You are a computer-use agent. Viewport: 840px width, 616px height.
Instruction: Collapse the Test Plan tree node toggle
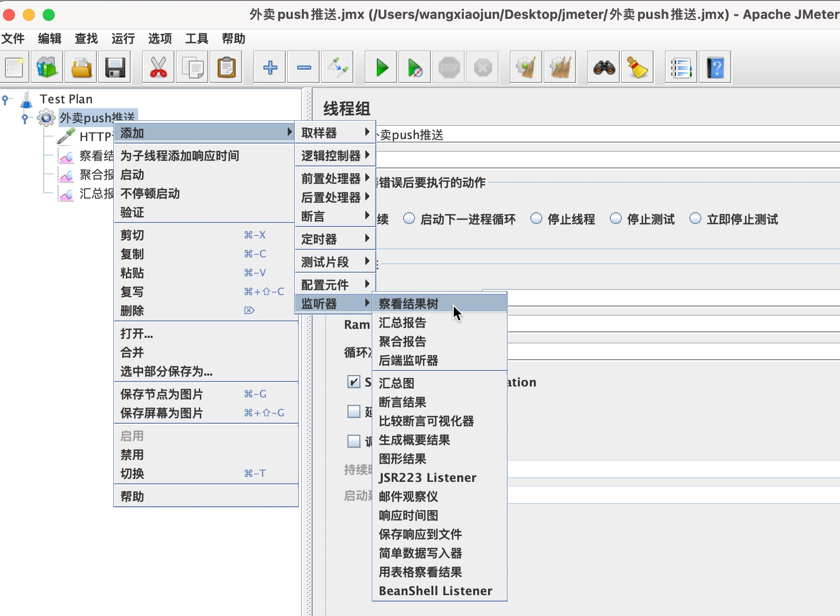(5, 99)
